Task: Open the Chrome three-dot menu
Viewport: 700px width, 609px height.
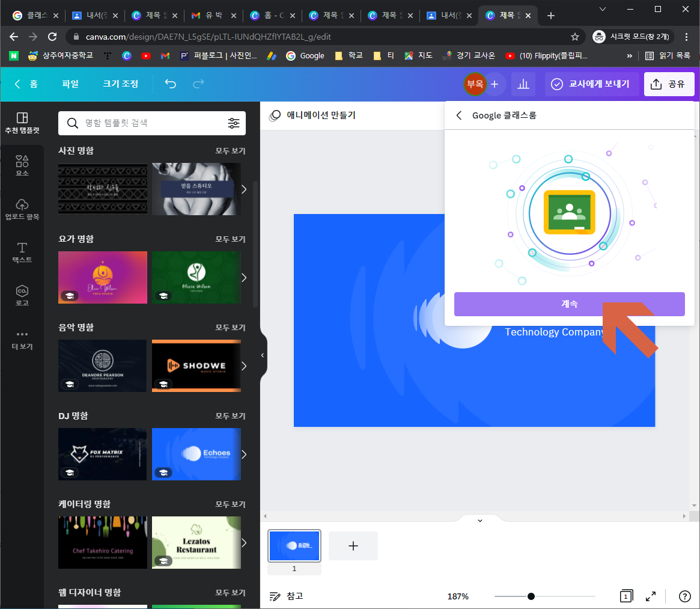Action: point(687,37)
